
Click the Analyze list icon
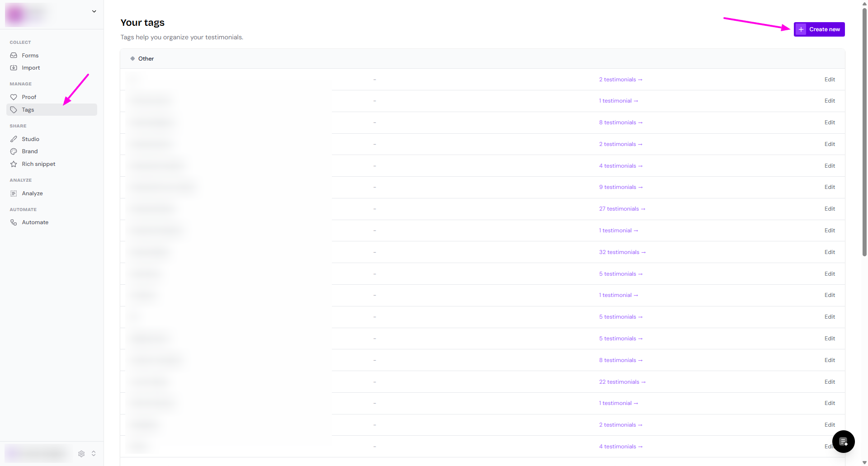point(14,193)
